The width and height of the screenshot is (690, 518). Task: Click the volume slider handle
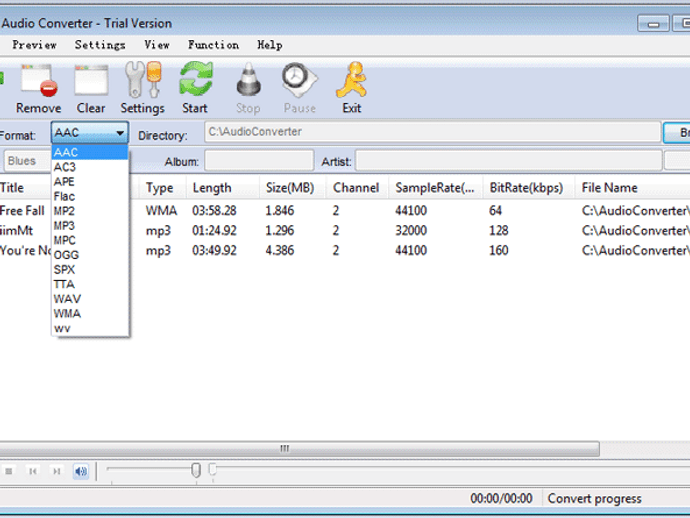point(196,470)
